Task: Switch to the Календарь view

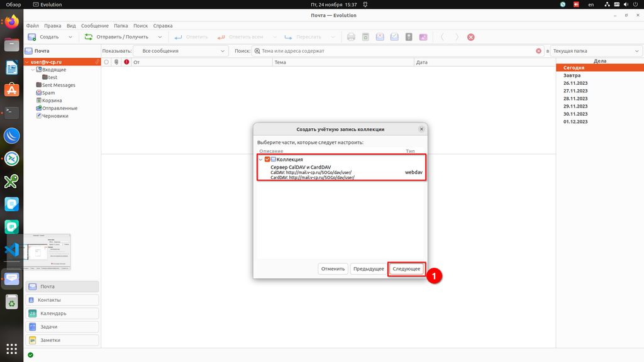Action: pyautogui.click(x=62, y=313)
